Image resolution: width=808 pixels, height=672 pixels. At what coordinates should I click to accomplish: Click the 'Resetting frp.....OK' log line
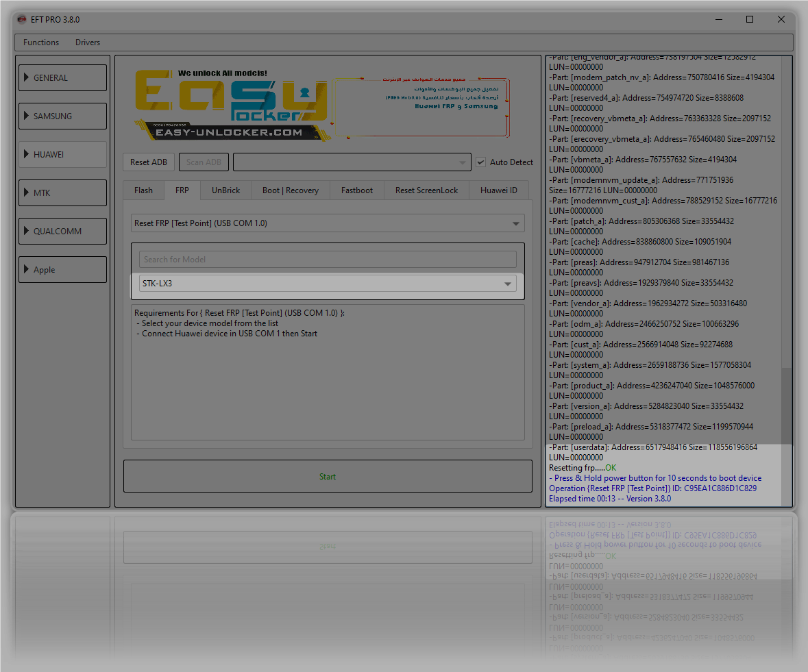pyautogui.click(x=583, y=468)
